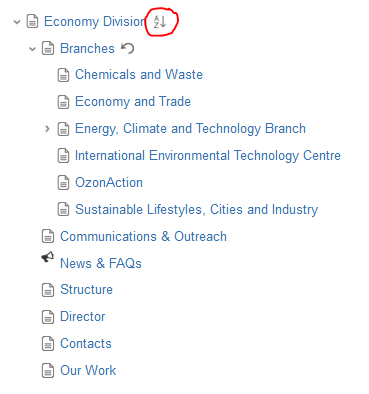Click the undo arrow icon next to Branches
The height and width of the screenshot is (394, 369).
[x=127, y=48]
